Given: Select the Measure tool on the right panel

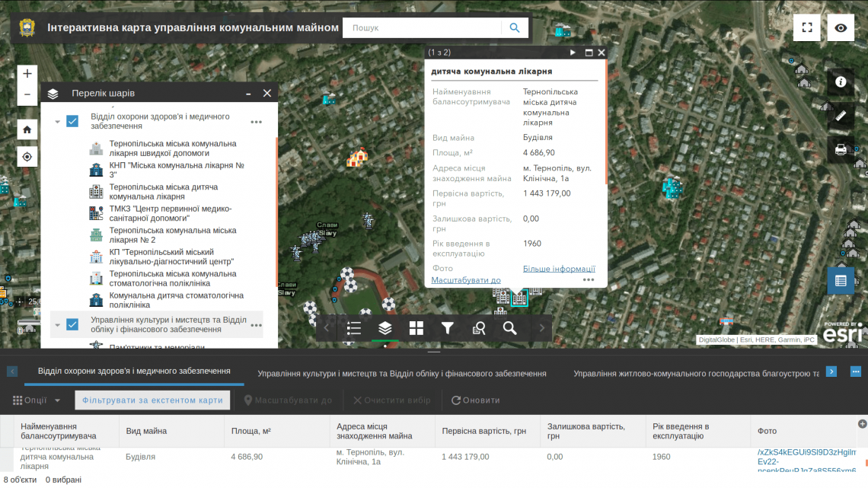Looking at the screenshot, I should pos(841,115).
